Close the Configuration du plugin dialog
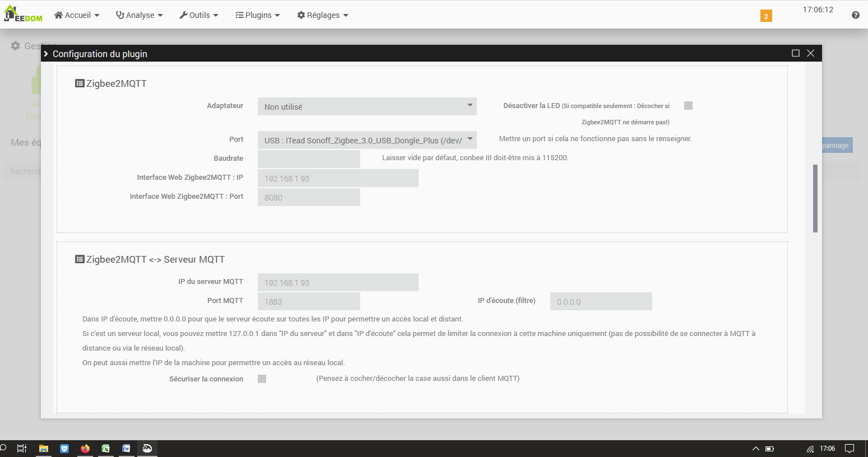Image resolution: width=868 pixels, height=457 pixels. (x=810, y=53)
